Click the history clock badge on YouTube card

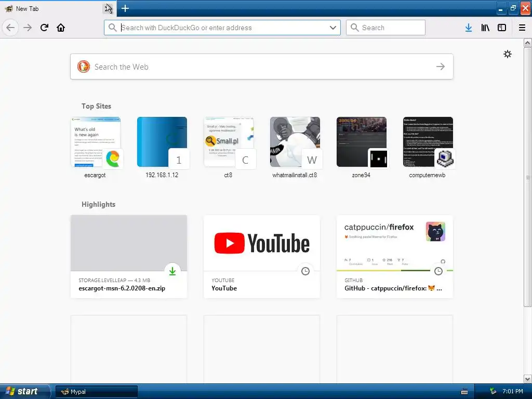(305, 271)
